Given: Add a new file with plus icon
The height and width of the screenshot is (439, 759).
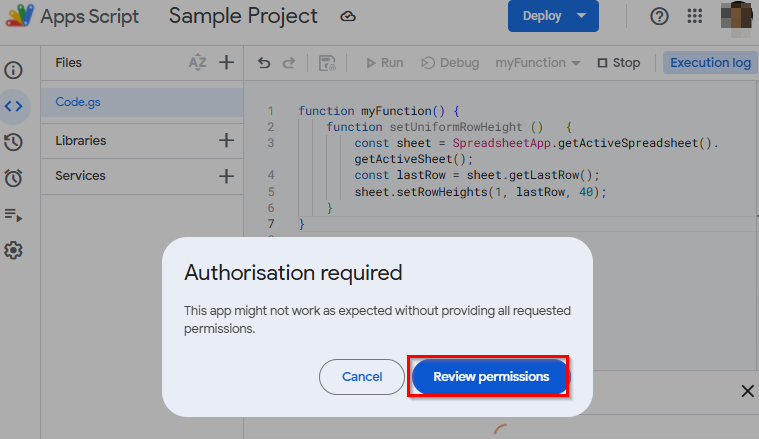Looking at the screenshot, I should point(227,63).
